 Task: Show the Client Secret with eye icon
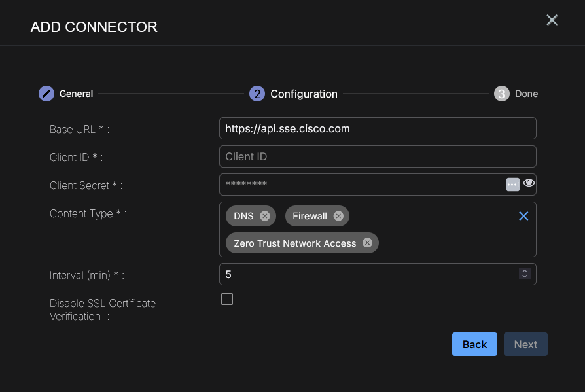point(529,183)
